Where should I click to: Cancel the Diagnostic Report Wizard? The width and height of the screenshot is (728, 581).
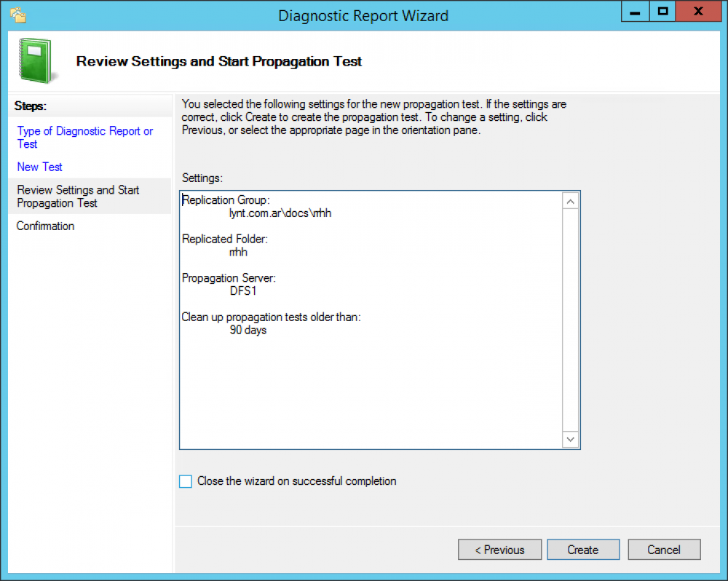663,550
